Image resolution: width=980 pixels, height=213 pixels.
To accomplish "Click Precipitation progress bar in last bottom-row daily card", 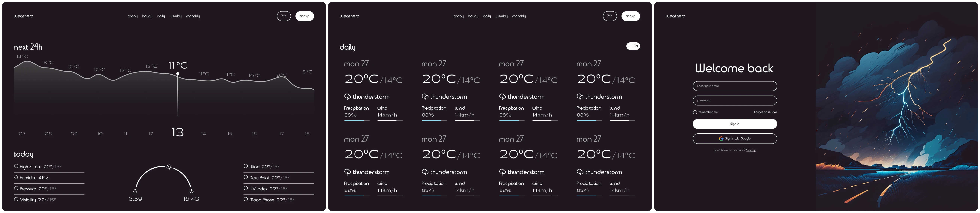I will coord(589,196).
